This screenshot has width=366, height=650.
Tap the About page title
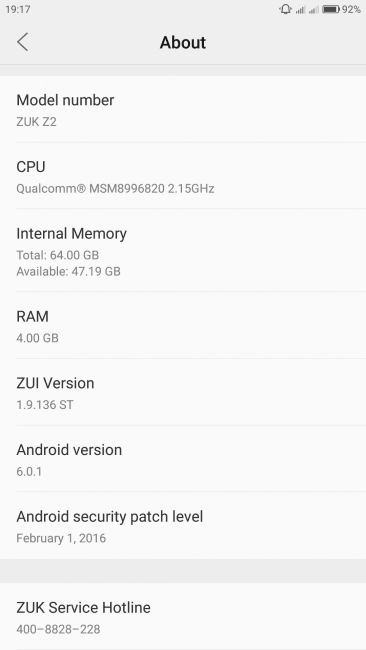pyautogui.click(x=183, y=42)
